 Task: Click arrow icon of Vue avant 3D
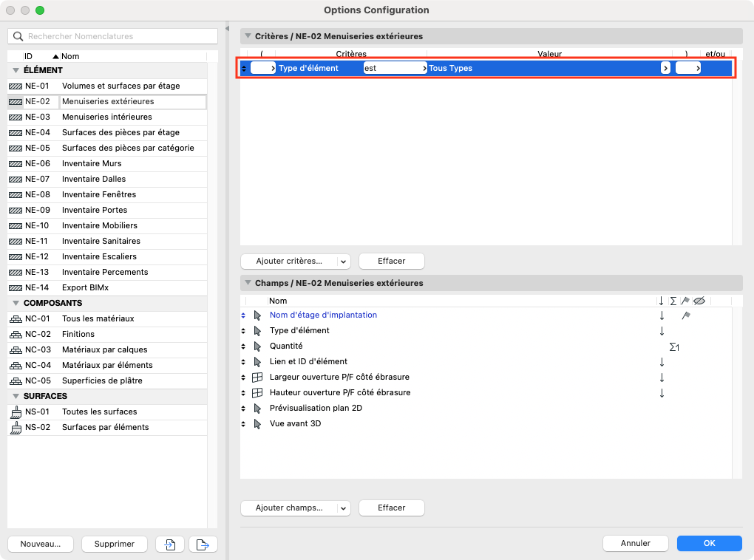click(x=258, y=424)
